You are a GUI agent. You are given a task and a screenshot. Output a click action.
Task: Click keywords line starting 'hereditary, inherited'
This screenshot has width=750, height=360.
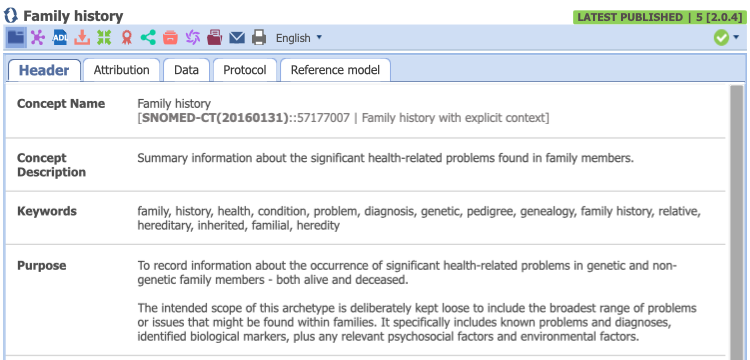tap(239, 225)
